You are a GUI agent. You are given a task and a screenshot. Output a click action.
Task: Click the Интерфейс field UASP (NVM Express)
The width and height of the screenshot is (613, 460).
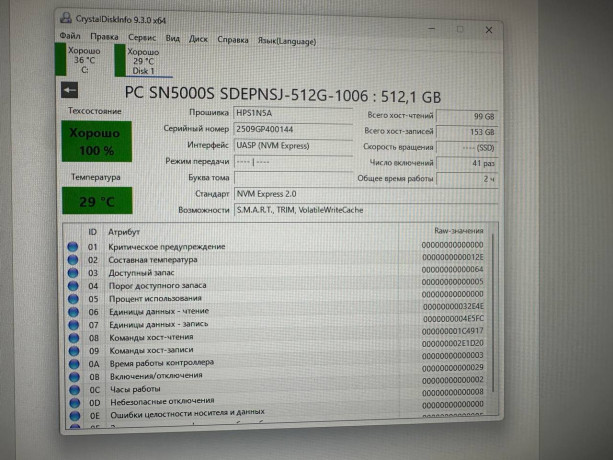pos(293,146)
